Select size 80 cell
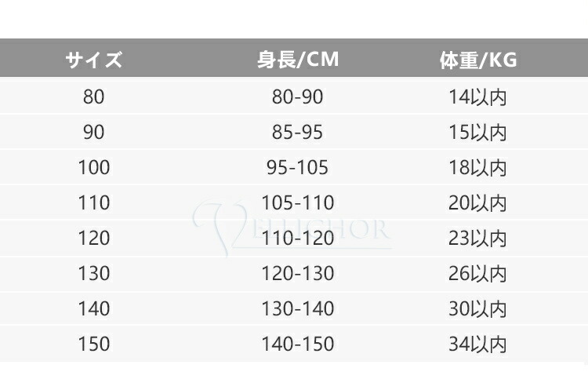The height and width of the screenshot is (390, 588). (93, 97)
